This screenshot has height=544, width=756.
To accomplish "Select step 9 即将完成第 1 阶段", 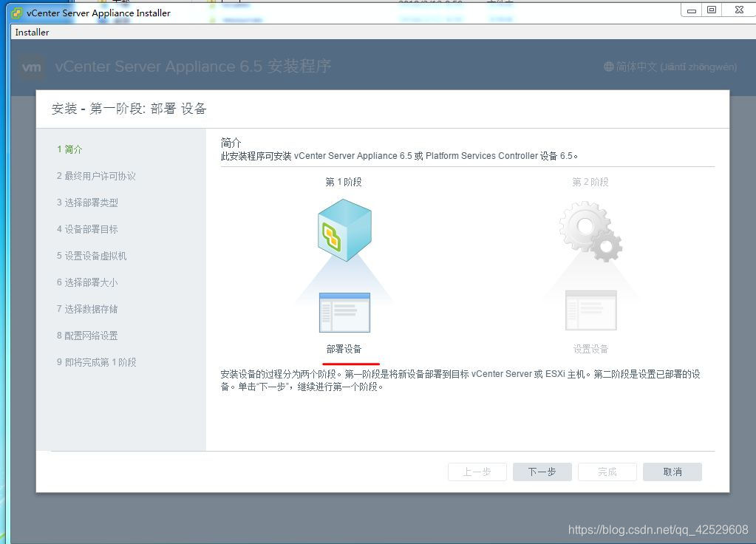I will [x=96, y=361].
